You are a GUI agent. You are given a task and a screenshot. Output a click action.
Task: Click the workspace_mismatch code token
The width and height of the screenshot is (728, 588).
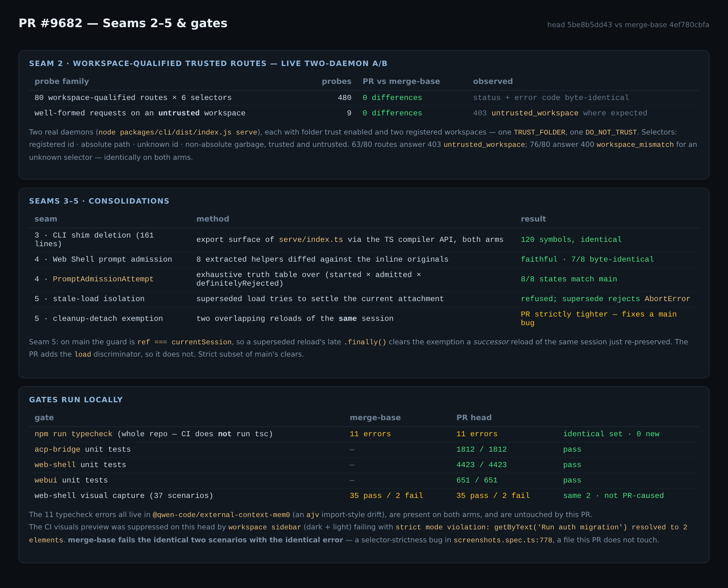tap(635, 145)
